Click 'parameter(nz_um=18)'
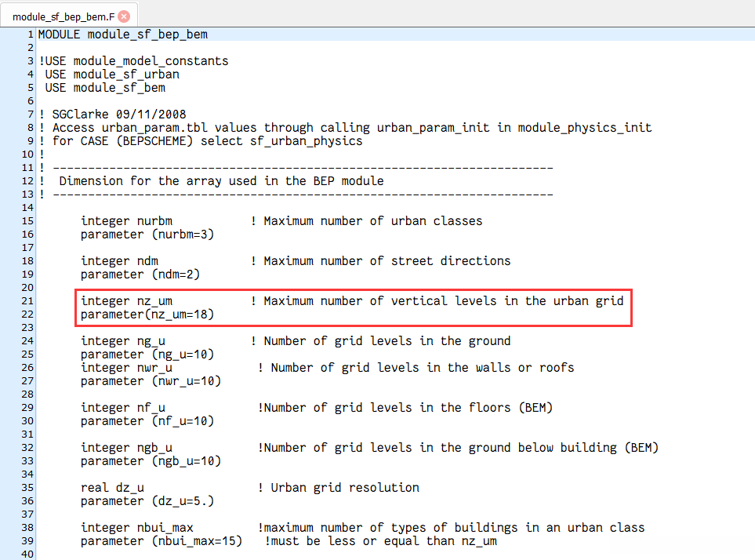755x560 pixels. click(147, 315)
